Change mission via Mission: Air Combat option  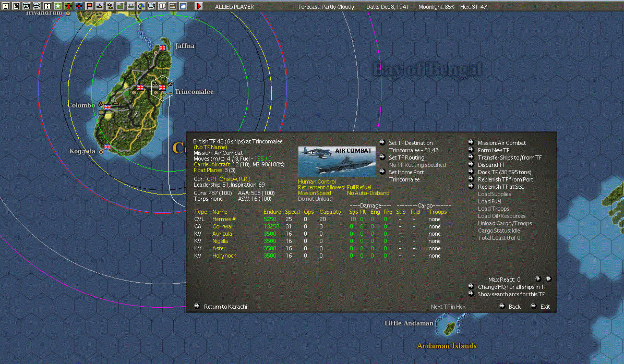point(502,143)
